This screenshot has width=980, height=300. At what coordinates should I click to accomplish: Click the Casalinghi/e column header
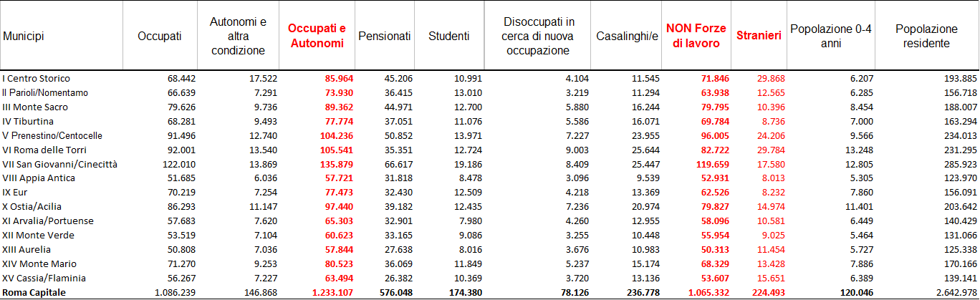tap(627, 36)
